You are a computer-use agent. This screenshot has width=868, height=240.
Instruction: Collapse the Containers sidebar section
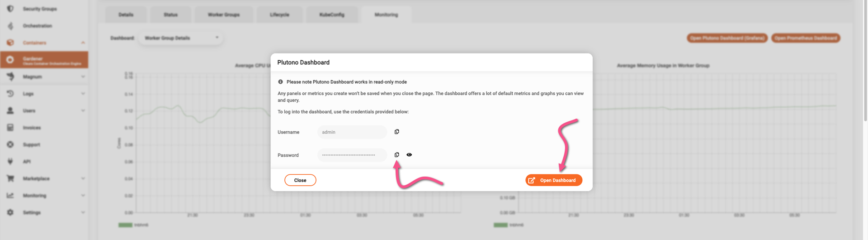83,43
